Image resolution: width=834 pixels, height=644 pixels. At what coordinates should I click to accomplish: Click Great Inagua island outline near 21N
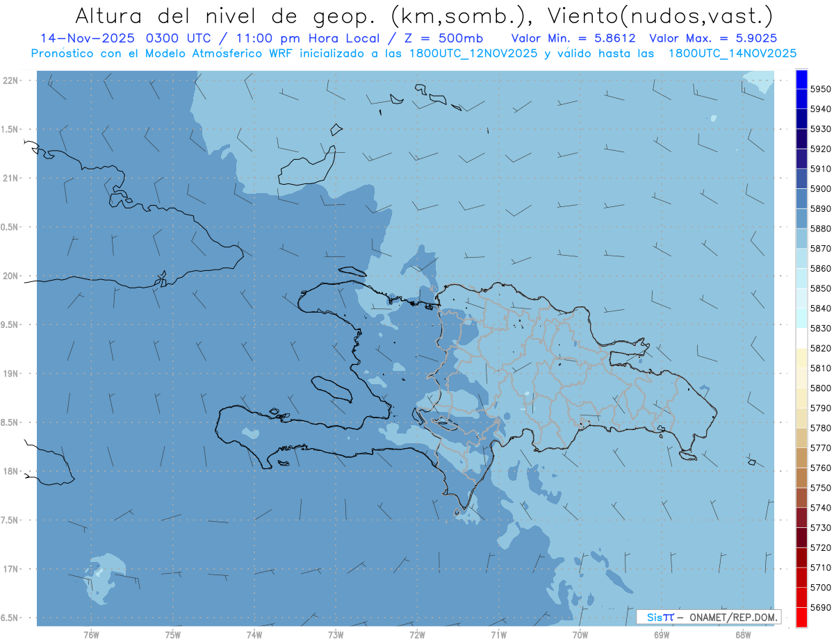coord(306,166)
